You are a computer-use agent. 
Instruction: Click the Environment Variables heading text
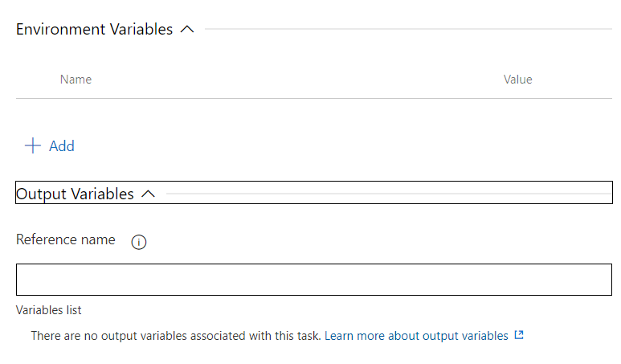click(x=94, y=30)
